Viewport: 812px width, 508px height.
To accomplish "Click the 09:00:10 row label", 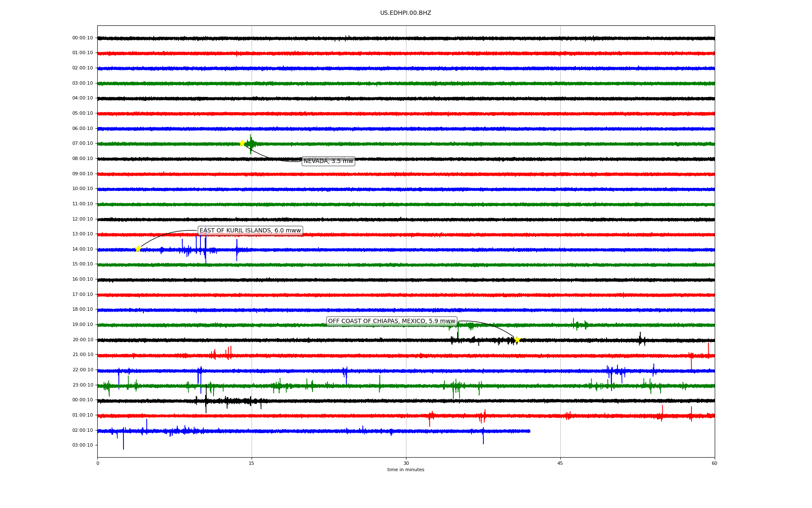I will tap(82, 174).
